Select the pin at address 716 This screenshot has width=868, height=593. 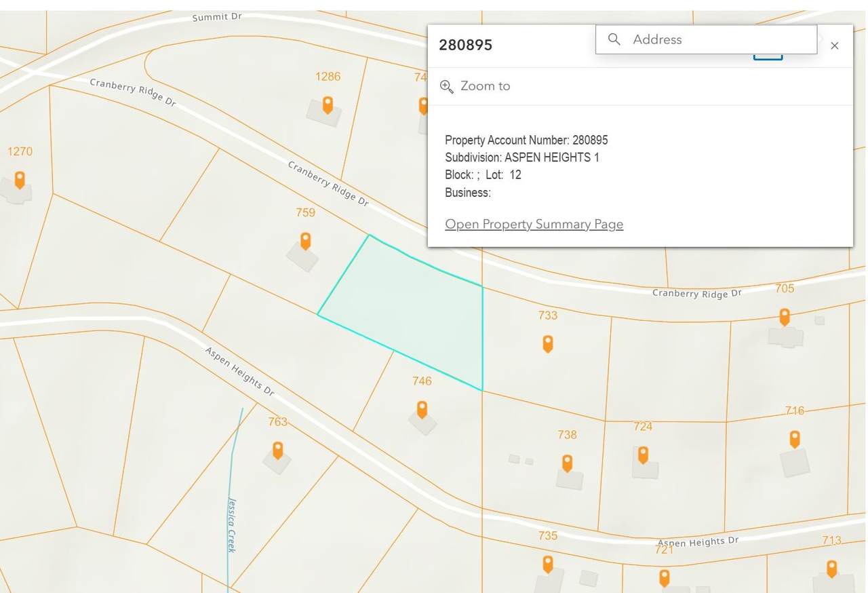click(x=795, y=439)
